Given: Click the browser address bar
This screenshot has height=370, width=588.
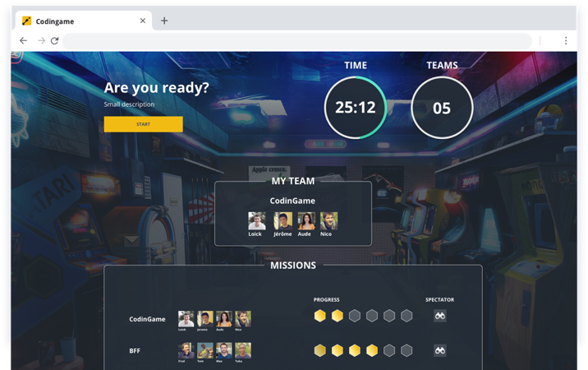Looking at the screenshot, I should pyautogui.click(x=296, y=40).
